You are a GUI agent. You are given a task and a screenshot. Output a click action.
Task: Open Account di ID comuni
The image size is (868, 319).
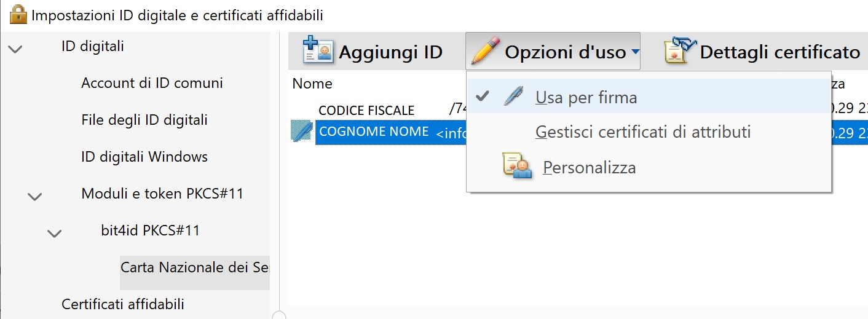152,83
